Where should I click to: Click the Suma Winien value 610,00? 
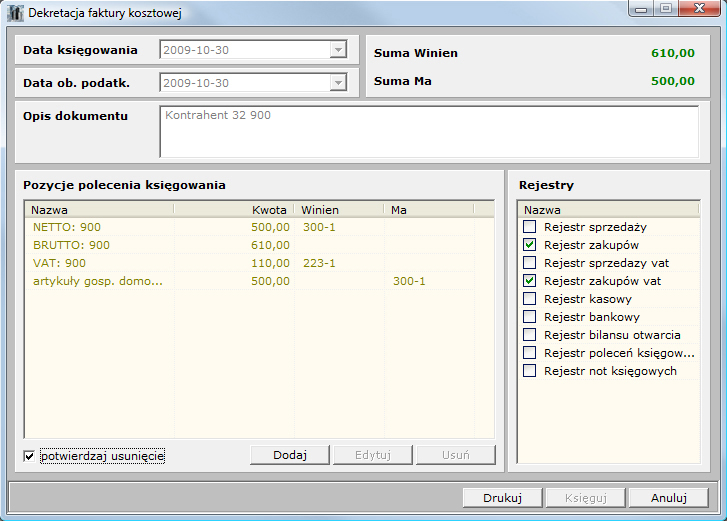tap(673, 53)
